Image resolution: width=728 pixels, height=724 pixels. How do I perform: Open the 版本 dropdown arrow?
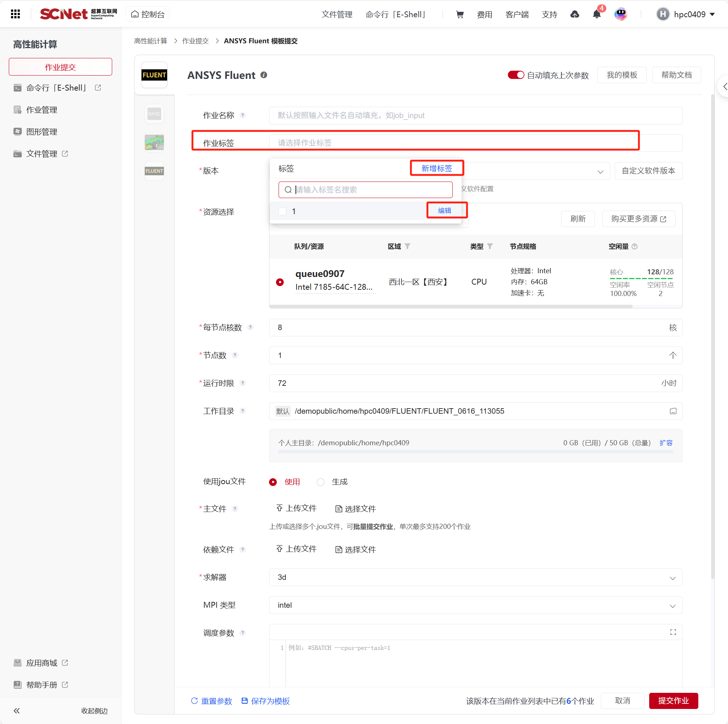[x=600, y=172]
